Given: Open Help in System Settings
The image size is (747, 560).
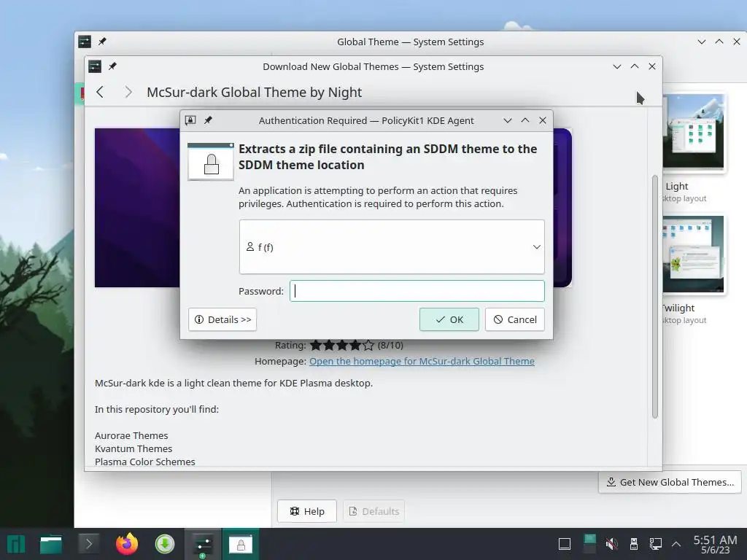Looking at the screenshot, I should 307,511.
